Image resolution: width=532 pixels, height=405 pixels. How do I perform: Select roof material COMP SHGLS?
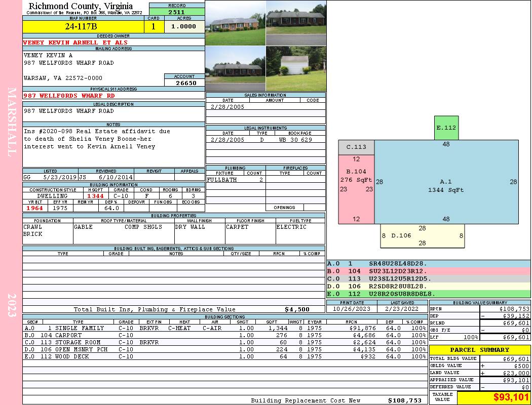coord(143,227)
